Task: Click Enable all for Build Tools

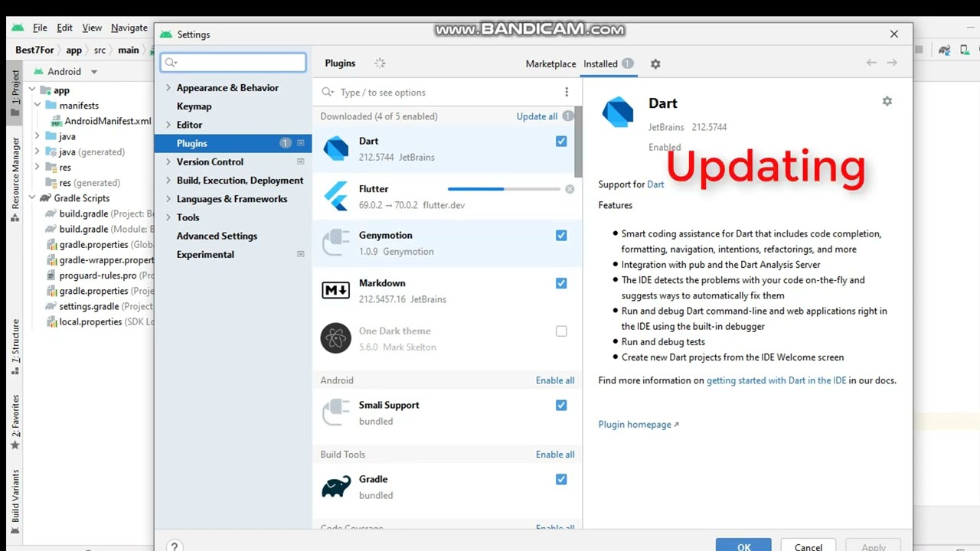Action: point(555,455)
